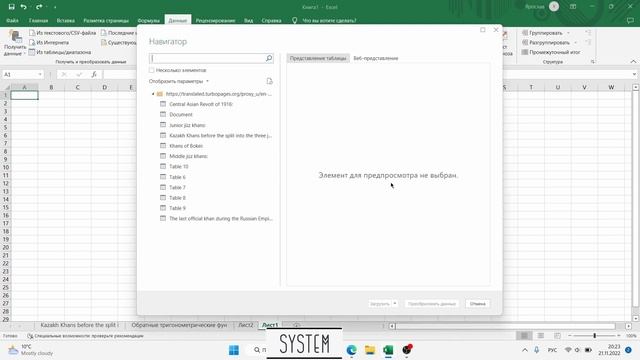Open the Лист2 sheet tab
This screenshot has width=640, height=360.
(246, 325)
